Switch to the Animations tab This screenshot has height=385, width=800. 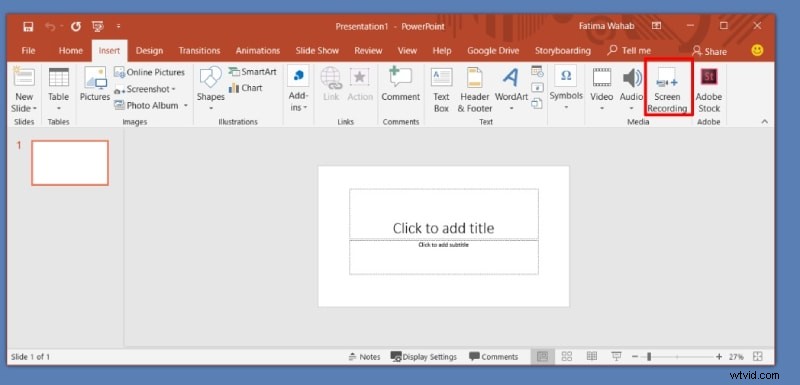(258, 50)
